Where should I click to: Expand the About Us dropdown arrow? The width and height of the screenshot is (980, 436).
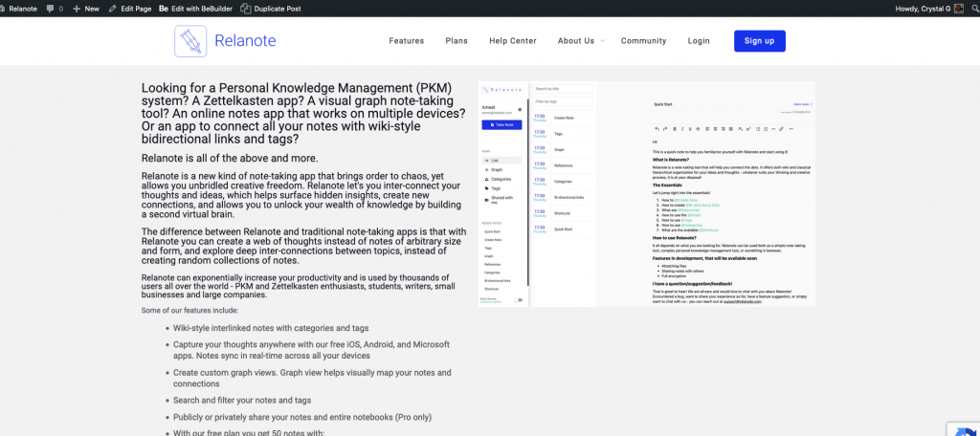point(603,41)
